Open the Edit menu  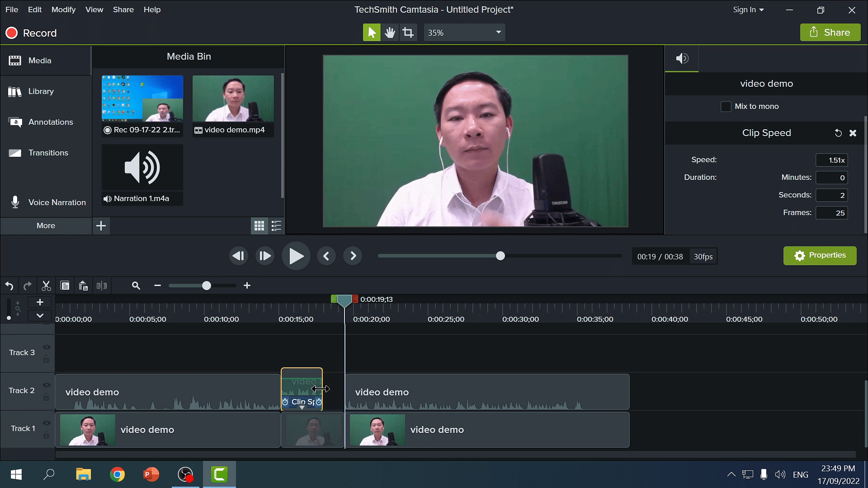point(34,9)
